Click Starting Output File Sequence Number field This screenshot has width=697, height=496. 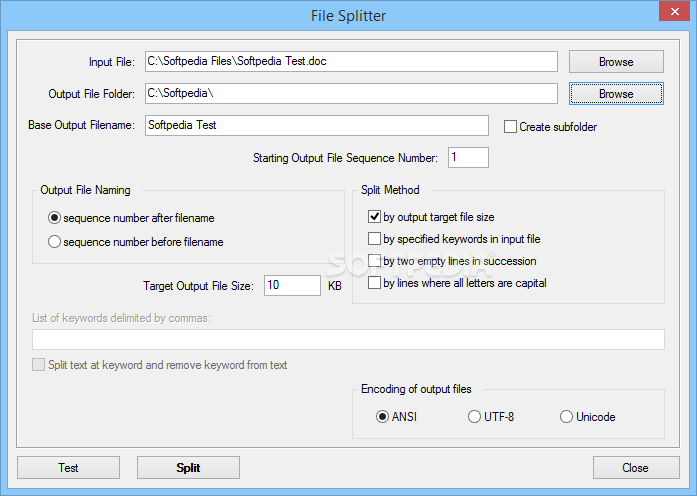coord(468,157)
